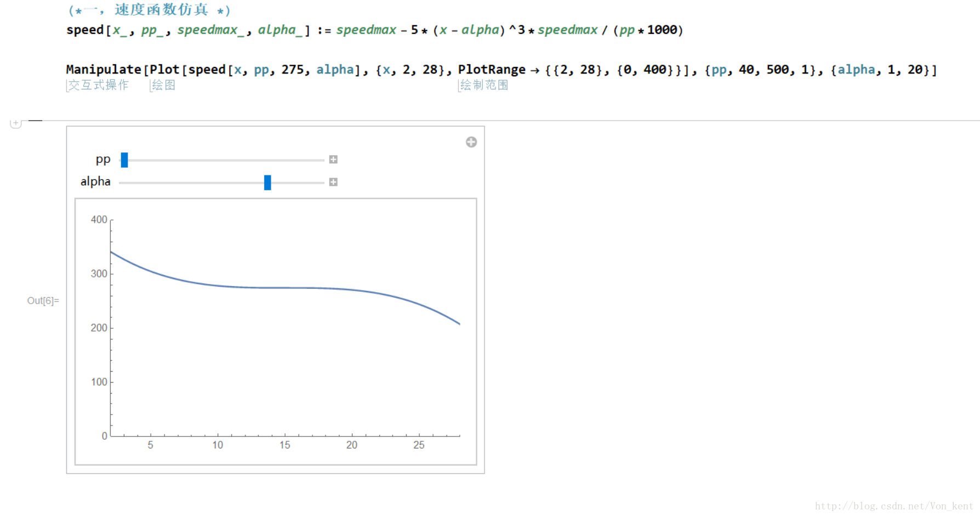Click the PlotRange option in the code
This screenshot has width=980, height=517.
(x=492, y=70)
